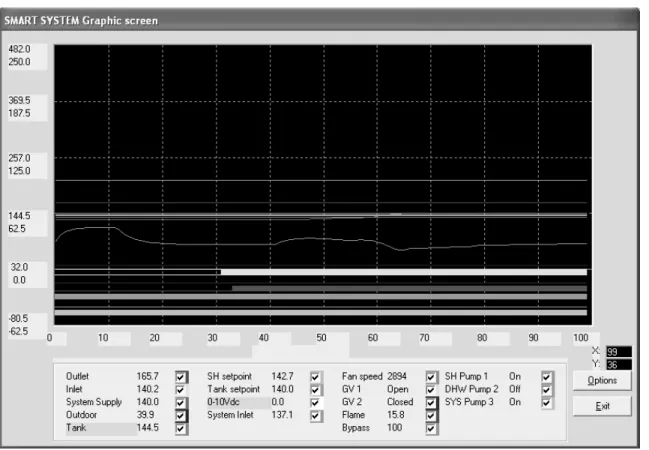Click the Bypass value 100
Screen dimensions: 649x450
394,428
